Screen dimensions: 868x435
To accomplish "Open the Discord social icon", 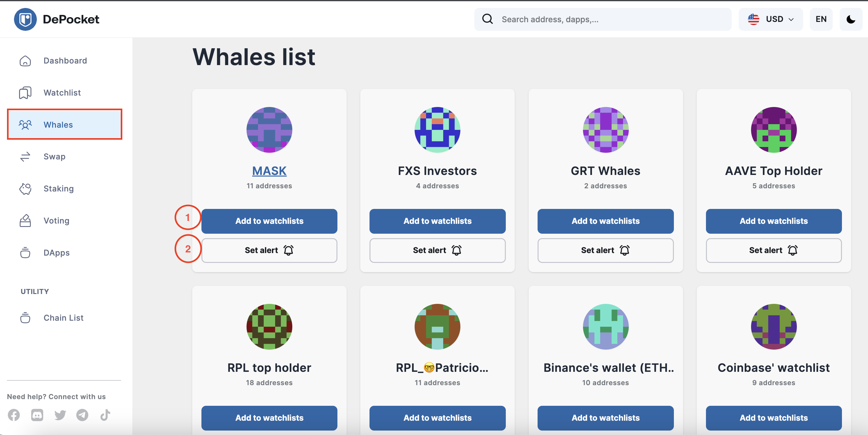I will [37, 415].
